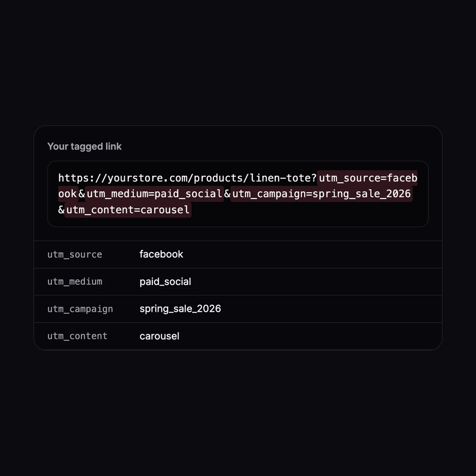Click the tagged link URL box
Image resolution: width=476 pixels, height=476 pixels.
click(238, 194)
